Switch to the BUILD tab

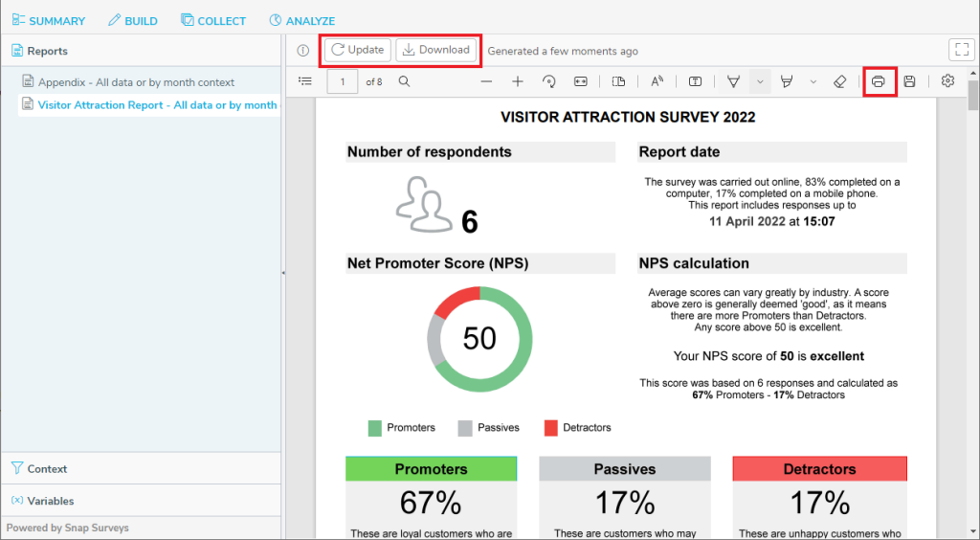133,21
